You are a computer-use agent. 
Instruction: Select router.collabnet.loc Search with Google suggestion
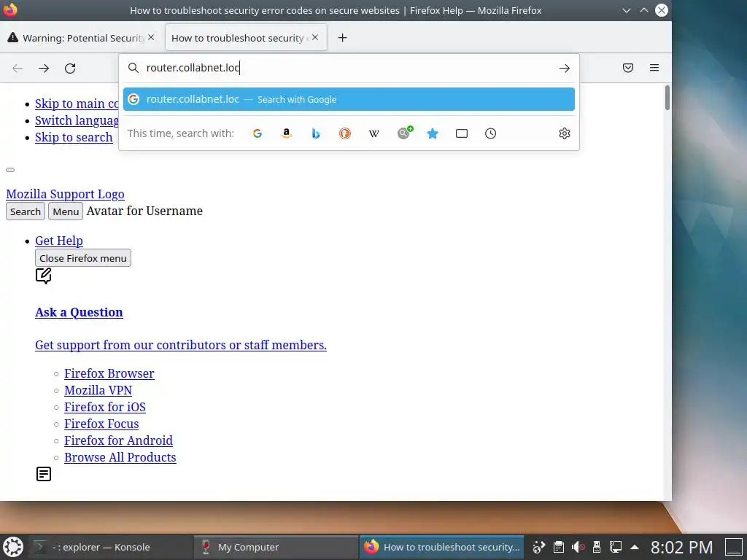click(x=349, y=99)
